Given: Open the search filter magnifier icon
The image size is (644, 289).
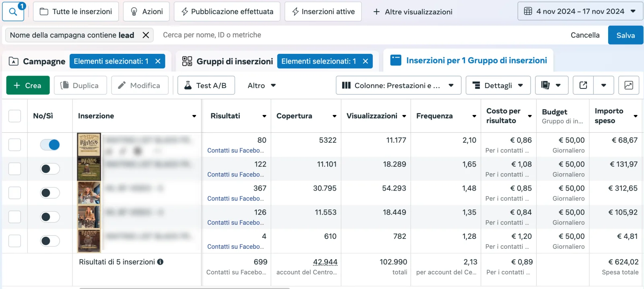Looking at the screenshot, I should [x=13, y=12].
